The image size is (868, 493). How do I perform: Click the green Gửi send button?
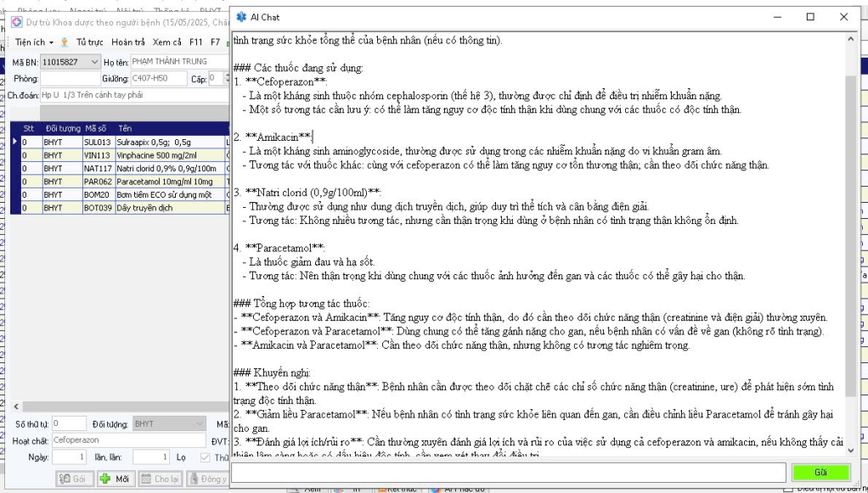[821, 473]
